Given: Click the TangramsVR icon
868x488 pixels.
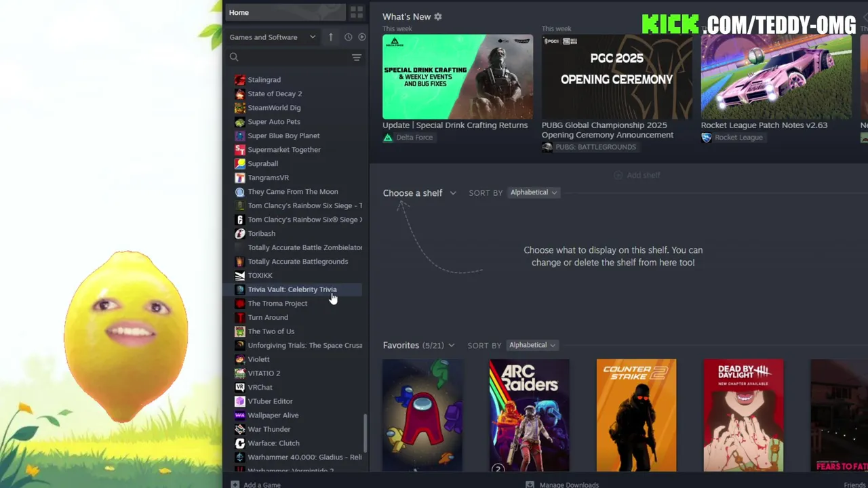Looking at the screenshot, I should [x=239, y=178].
